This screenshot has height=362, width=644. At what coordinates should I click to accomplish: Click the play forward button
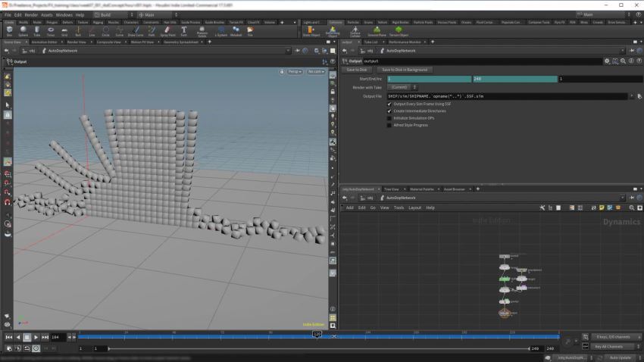tap(36, 337)
